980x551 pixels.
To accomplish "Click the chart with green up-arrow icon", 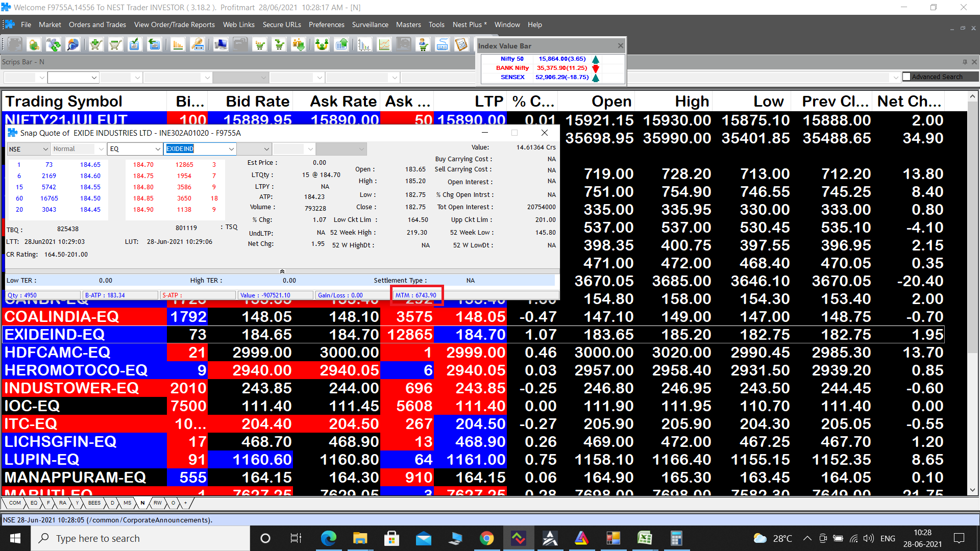I will point(341,45).
